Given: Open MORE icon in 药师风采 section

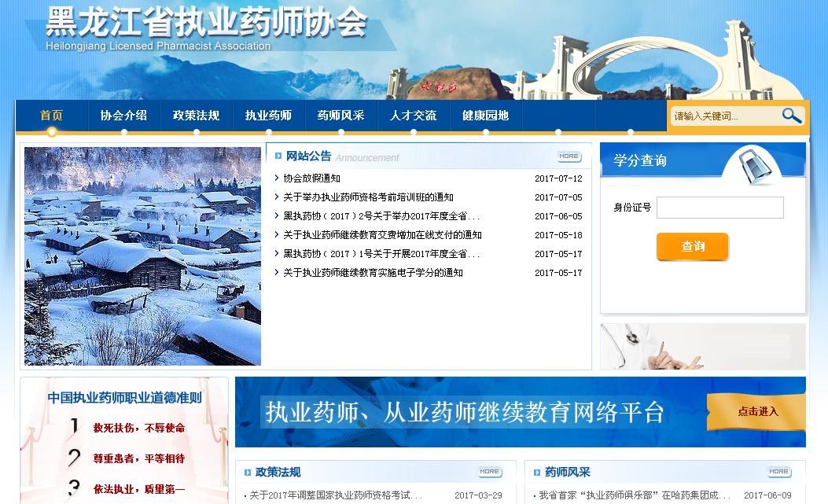Looking at the screenshot, I should 778,472.
